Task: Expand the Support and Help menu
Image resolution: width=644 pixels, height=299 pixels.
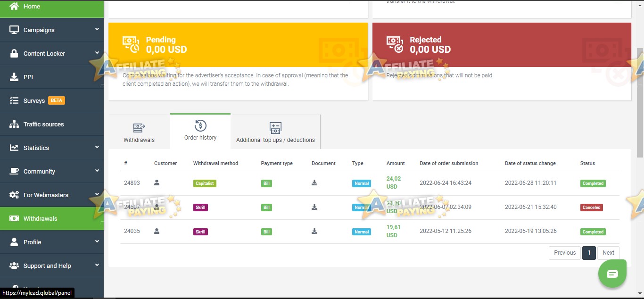Action: [x=97, y=265]
